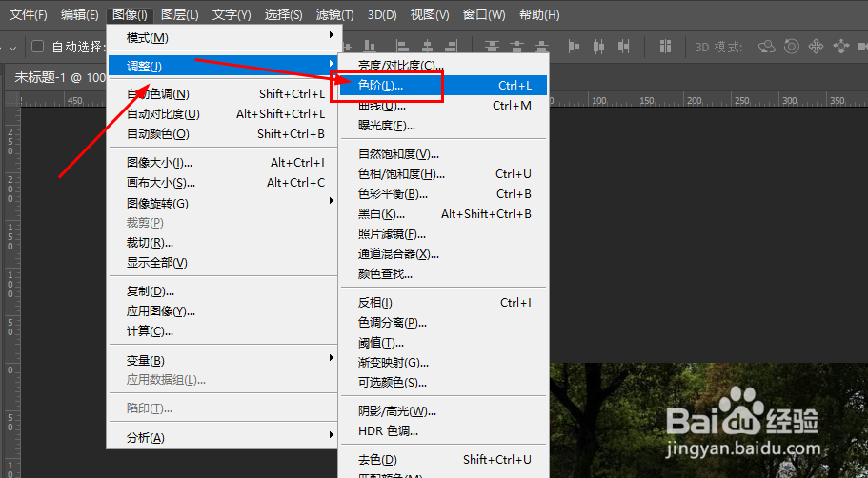Click the align horizontal centers icon
This screenshot has height=478, width=868.
click(x=428, y=47)
